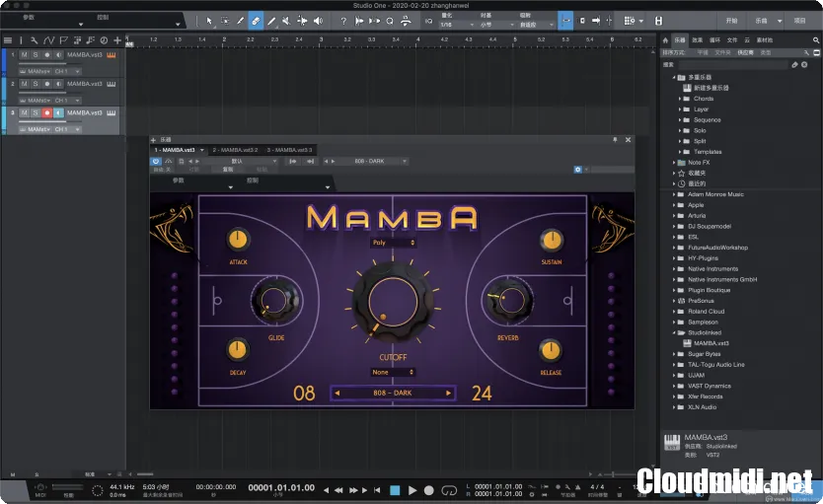Open the instrument editor keyboard icon on track 1
The width and height of the screenshot is (823, 504).
(111, 55)
